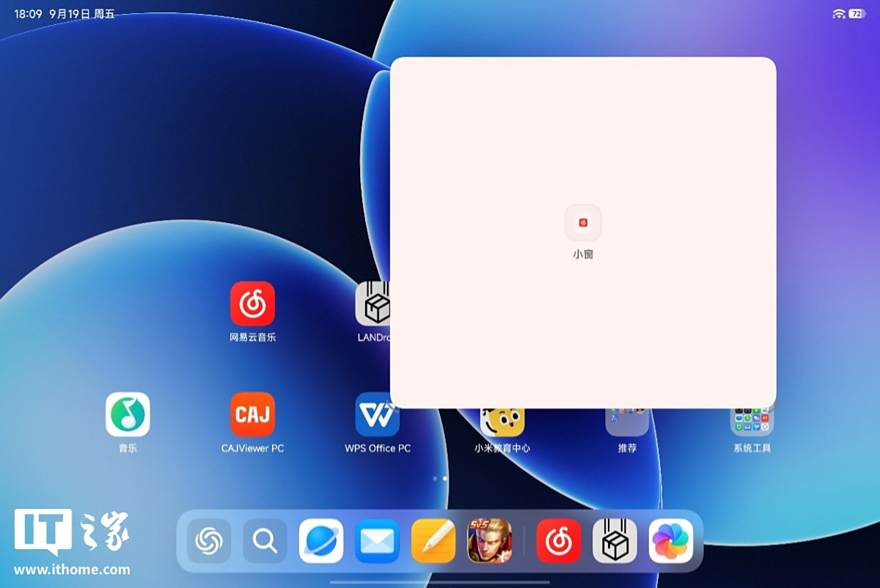880x588 pixels.
Task: Click the search magnifier in the dock
Action: click(x=265, y=541)
